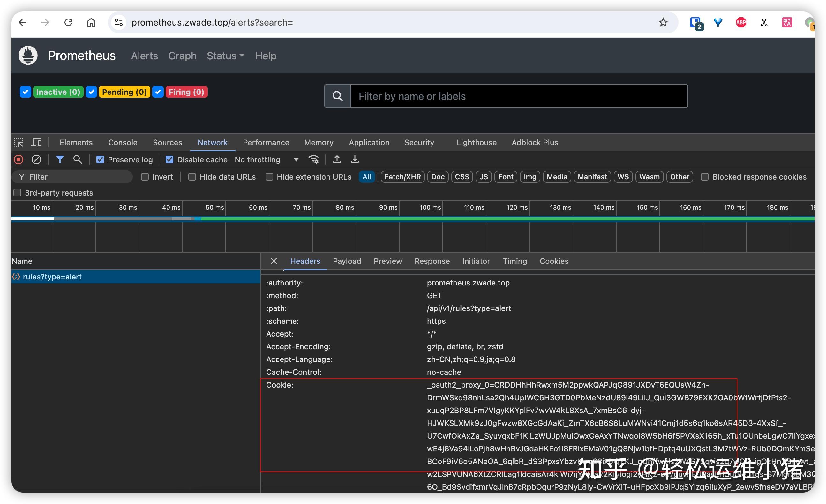Viewport: 826px width, 504px height.
Task: Expand the Status menu in Prometheus
Action: [x=225, y=56]
